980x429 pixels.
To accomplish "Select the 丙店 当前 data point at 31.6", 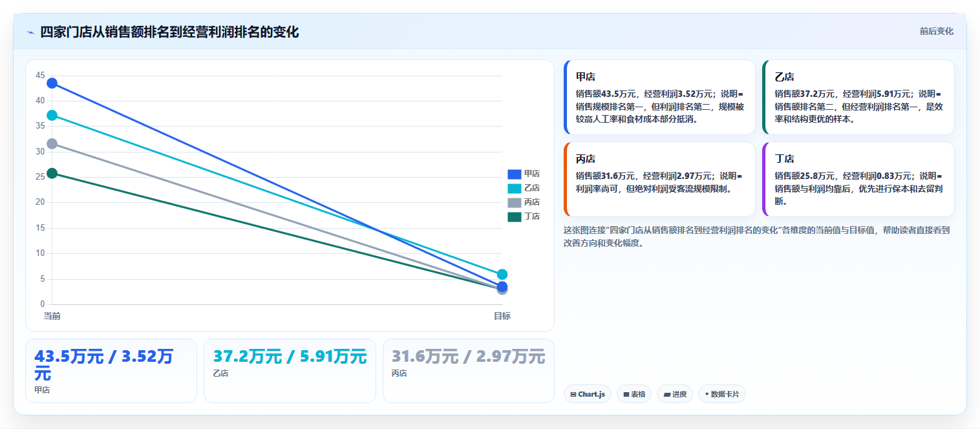I will [52, 143].
